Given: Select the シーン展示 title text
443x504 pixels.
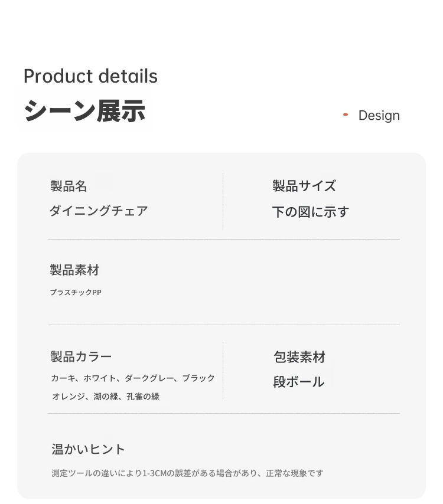Looking at the screenshot, I should click(x=84, y=111).
